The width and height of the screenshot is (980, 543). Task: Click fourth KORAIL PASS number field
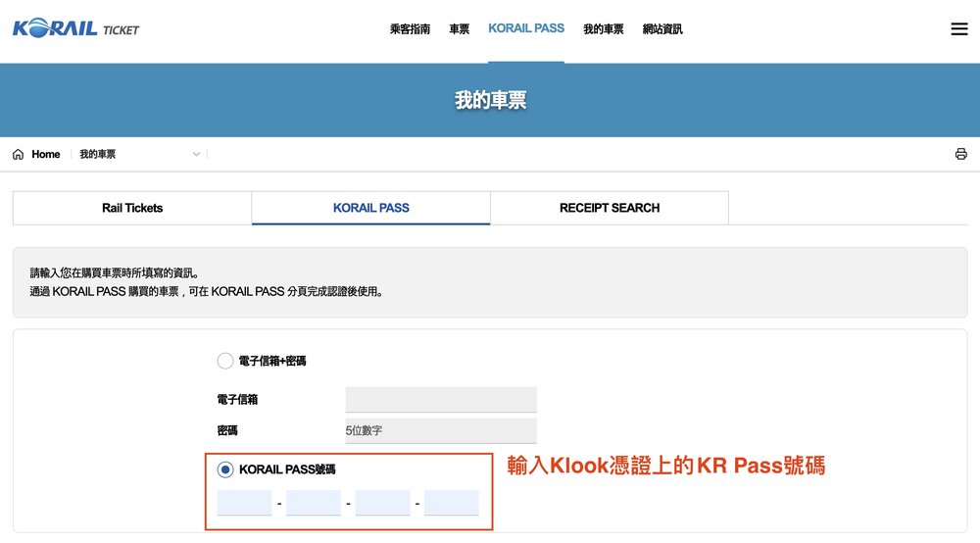coord(451,503)
